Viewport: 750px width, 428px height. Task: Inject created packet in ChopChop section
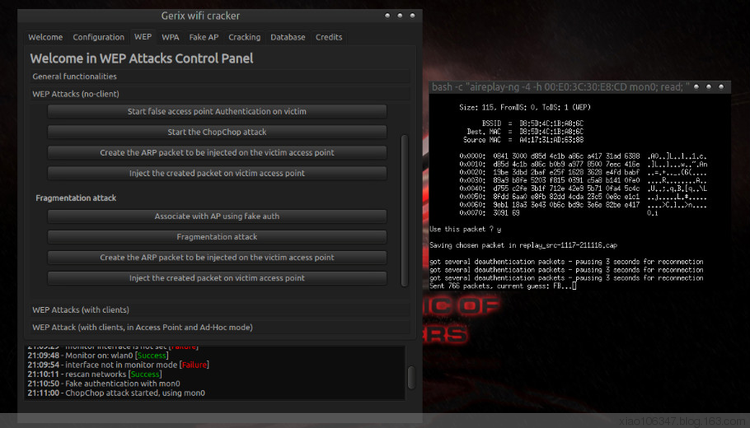(217, 173)
